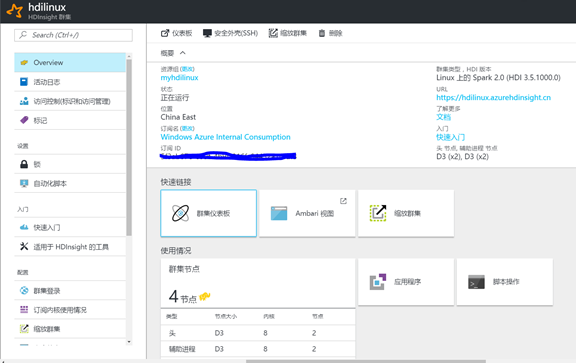The height and width of the screenshot is (363, 576).
Task: Collapse the 概要 section chevron
Action: click(183, 53)
